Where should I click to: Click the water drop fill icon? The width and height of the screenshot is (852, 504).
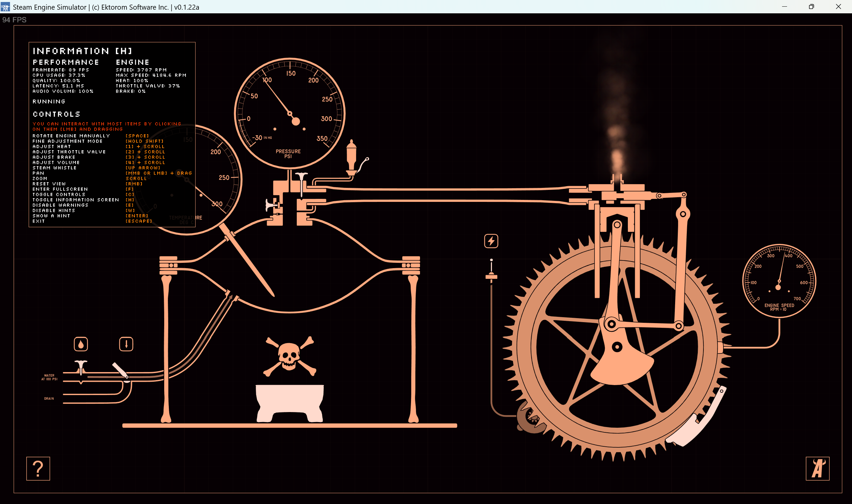click(x=81, y=344)
